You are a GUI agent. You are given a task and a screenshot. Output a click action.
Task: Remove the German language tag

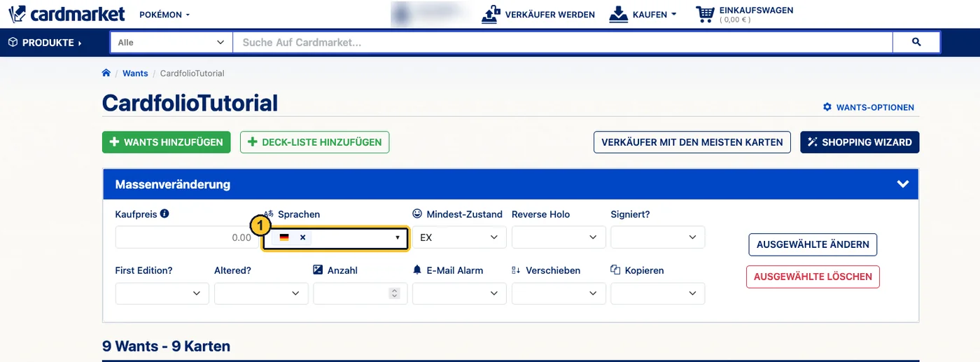302,237
